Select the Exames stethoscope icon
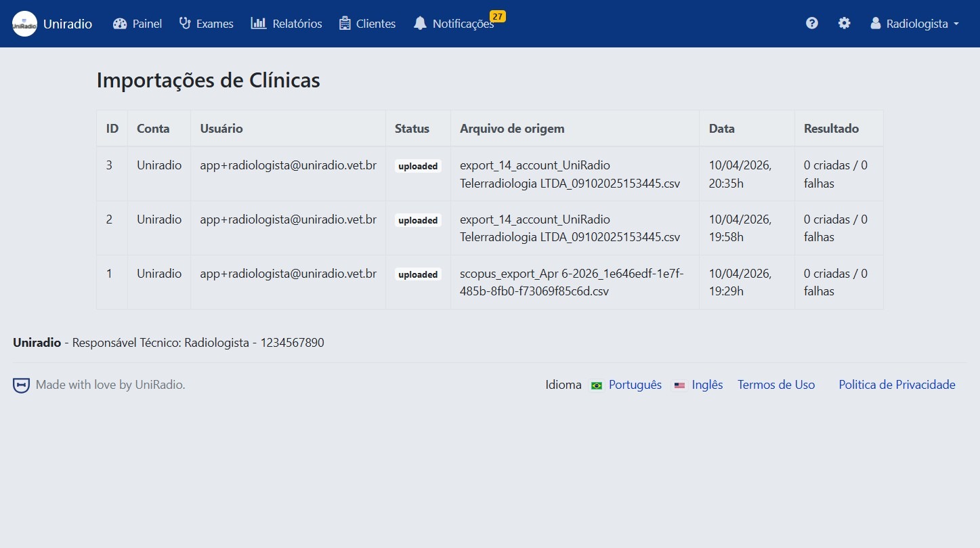980x548 pixels. 184,23
